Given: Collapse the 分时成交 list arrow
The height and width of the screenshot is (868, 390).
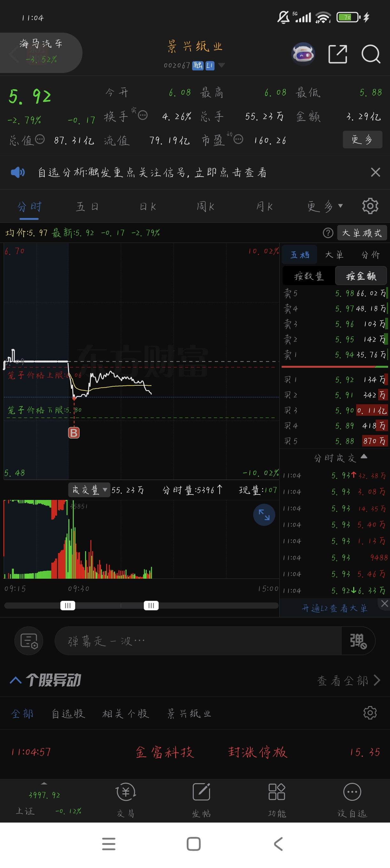Looking at the screenshot, I should [x=364, y=457].
